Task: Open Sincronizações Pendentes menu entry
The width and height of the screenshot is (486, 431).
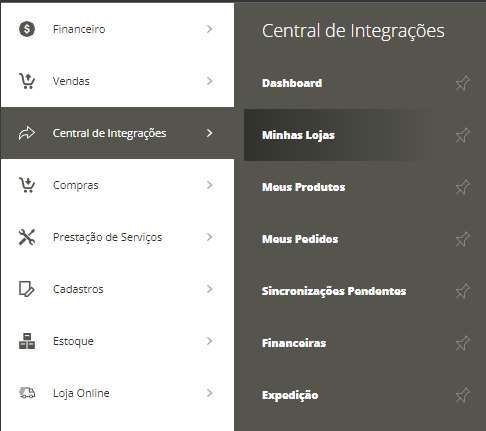Action: coord(334,291)
